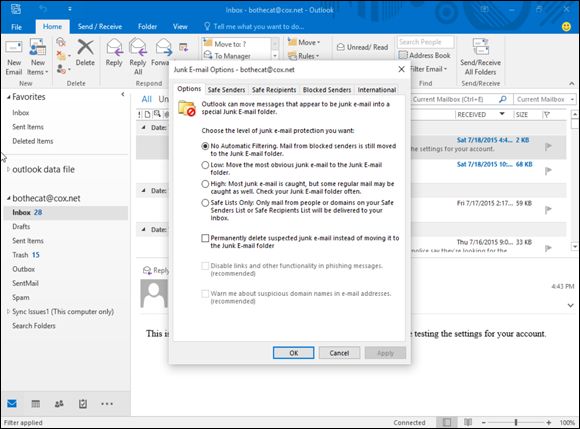580x429 pixels.
Task: Click the Normal view icon in status bar
Action: click(447, 422)
